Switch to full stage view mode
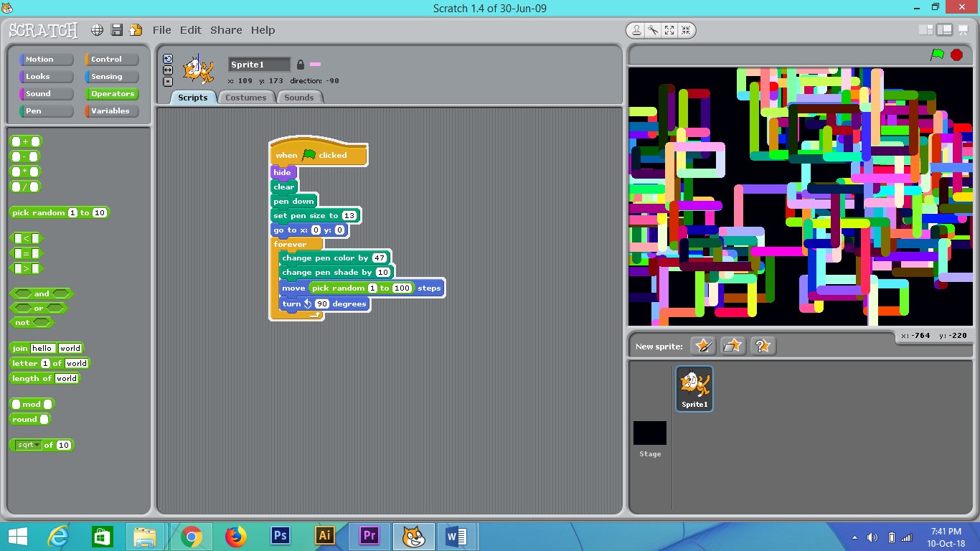The image size is (980, 551). pos(944,29)
